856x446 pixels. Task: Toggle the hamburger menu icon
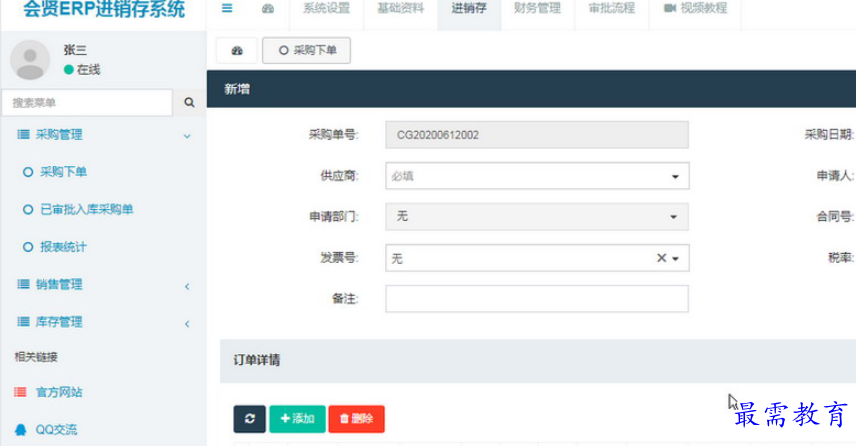(227, 8)
